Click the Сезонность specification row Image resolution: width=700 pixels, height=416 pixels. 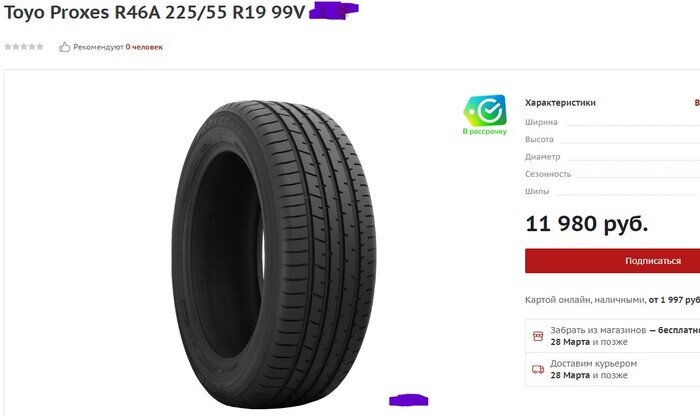tap(612, 174)
